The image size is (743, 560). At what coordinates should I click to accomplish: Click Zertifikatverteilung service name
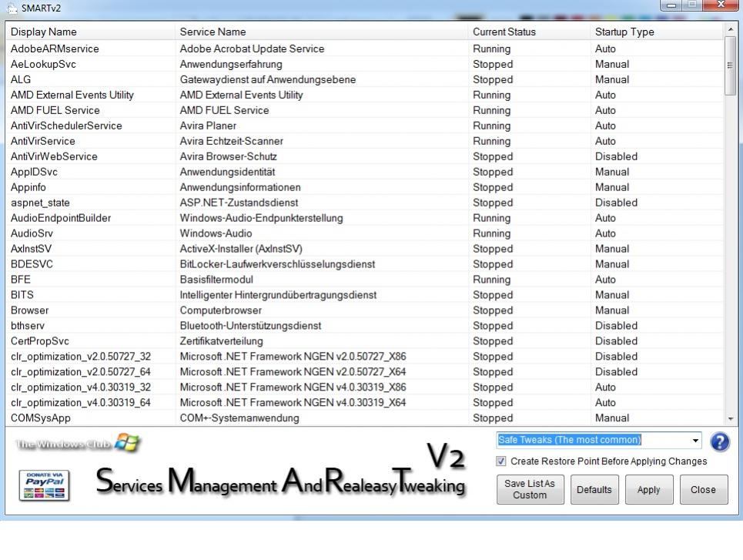point(221,341)
